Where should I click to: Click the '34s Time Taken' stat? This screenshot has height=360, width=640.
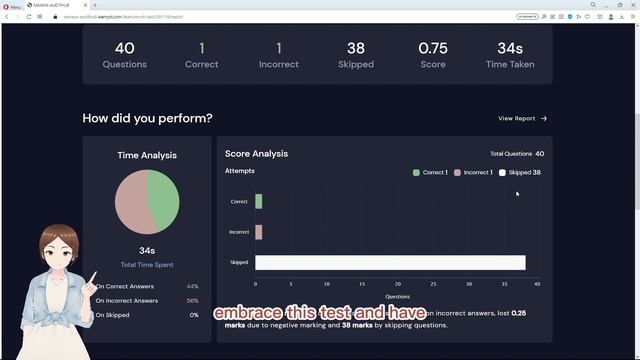click(x=510, y=55)
